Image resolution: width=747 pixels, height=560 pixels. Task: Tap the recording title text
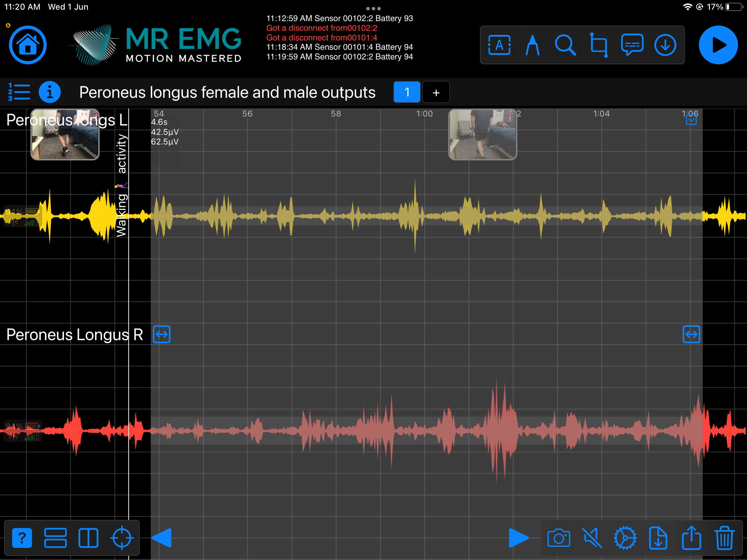(227, 92)
